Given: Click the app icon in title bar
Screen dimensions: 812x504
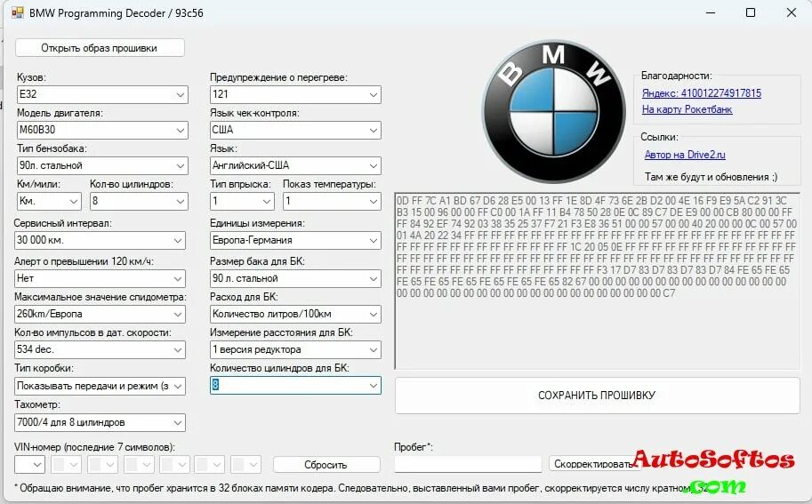Looking at the screenshot, I should pyautogui.click(x=18, y=12).
